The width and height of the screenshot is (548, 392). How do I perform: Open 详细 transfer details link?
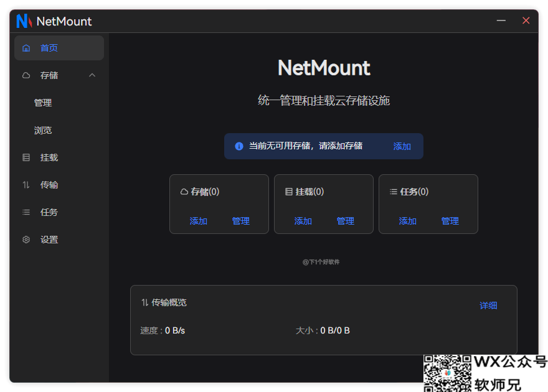point(488,306)
